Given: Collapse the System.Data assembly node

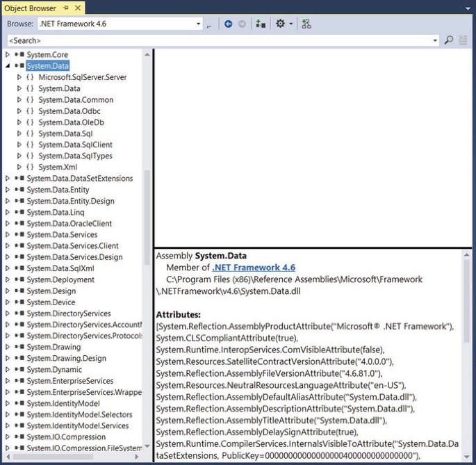Looking at the screenshot, I should point(8,66).
